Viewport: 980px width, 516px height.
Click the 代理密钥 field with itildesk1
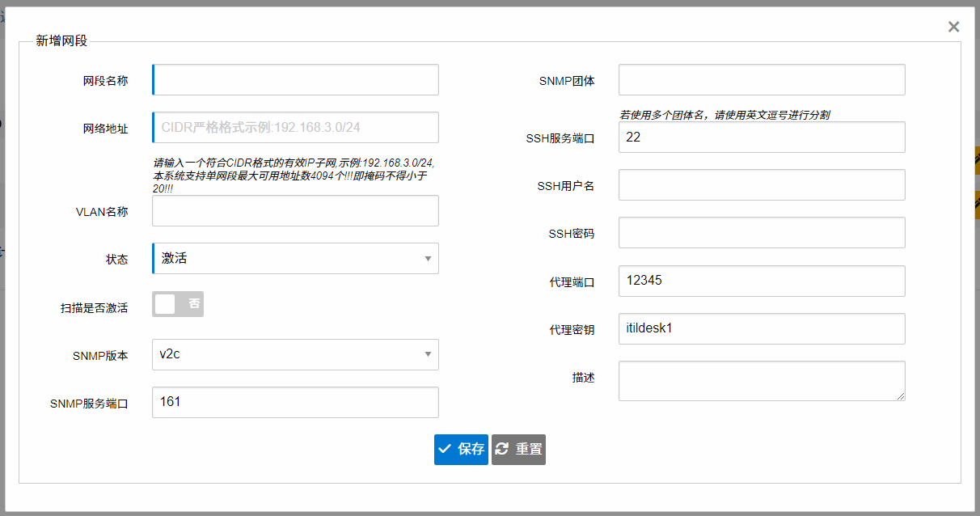pos(762,328)
